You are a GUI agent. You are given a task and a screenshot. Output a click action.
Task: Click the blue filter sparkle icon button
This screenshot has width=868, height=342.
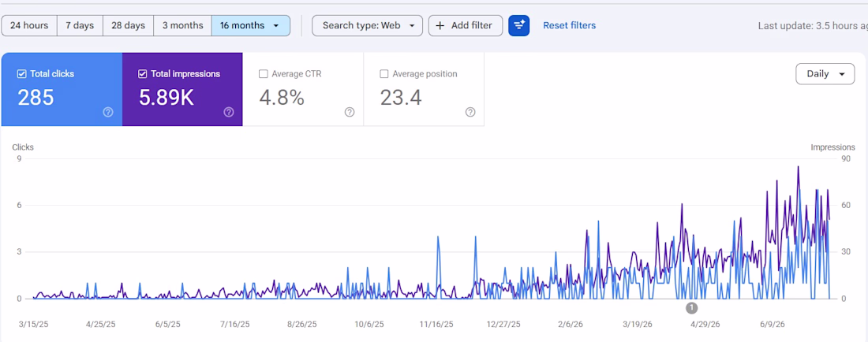click(x=518, y=25)
